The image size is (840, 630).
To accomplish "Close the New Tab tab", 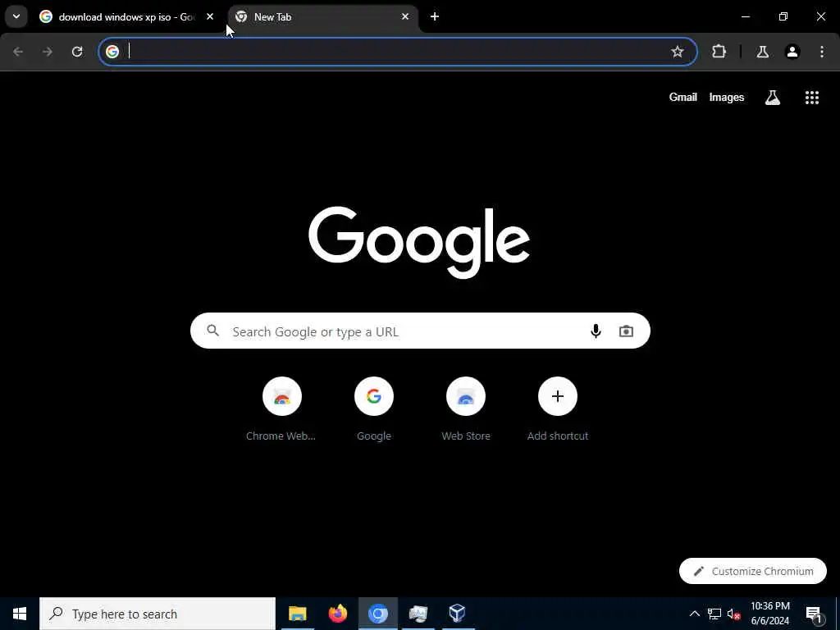I will click(x=405, y=16).
